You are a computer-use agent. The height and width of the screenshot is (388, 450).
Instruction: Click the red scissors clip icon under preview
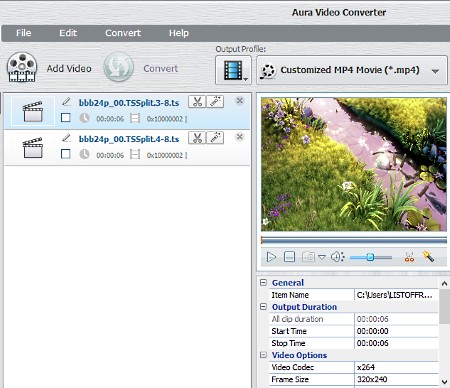click(409, 257)
